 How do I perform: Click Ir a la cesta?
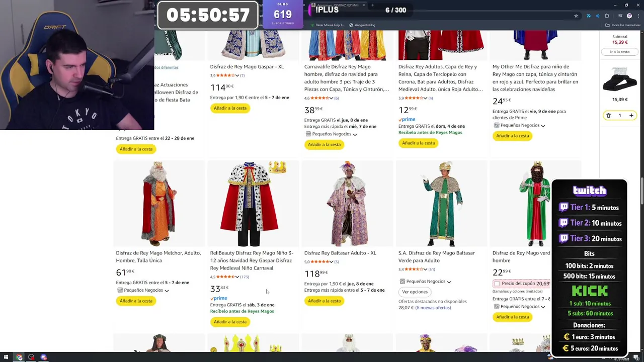pos(620,52)
